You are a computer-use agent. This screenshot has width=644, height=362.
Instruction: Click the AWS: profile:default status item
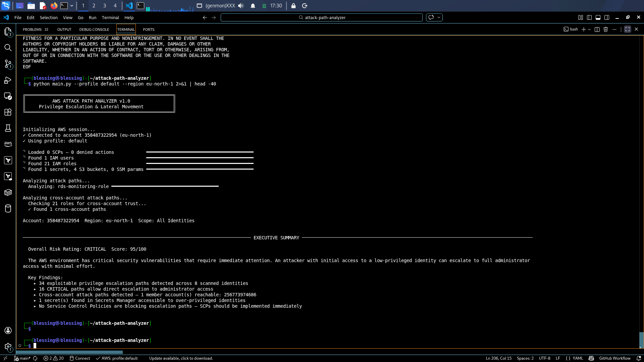(x=117, y=358)
